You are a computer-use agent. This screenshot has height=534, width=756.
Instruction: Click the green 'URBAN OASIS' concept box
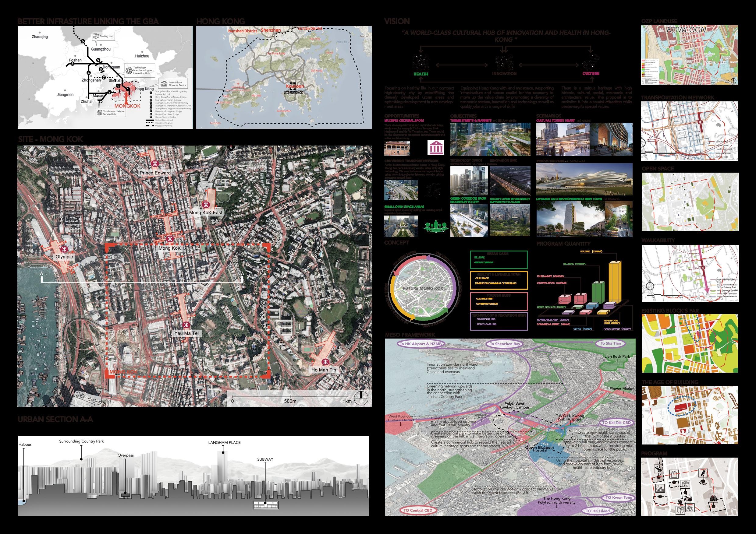499,260
